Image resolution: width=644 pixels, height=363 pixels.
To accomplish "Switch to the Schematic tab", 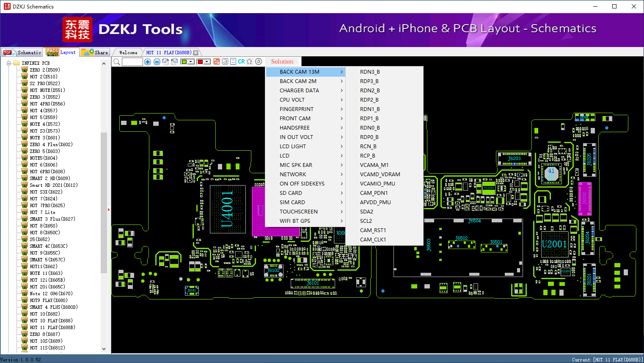I will click(x=22, y=53).
